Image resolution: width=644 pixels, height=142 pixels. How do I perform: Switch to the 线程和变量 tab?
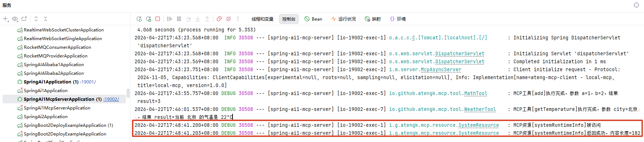pos(263,19)
